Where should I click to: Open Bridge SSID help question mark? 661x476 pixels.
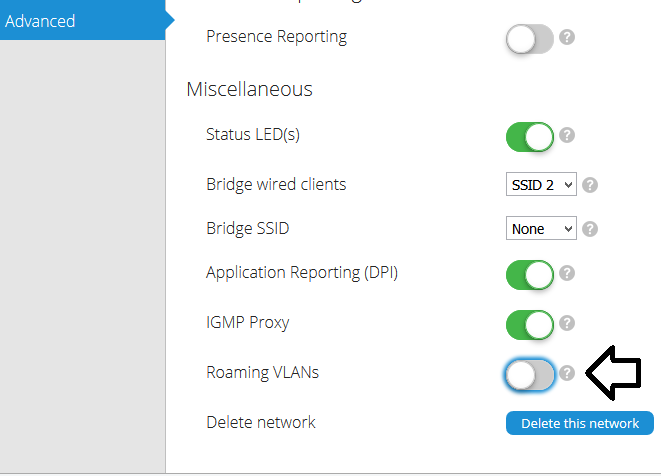590,229
